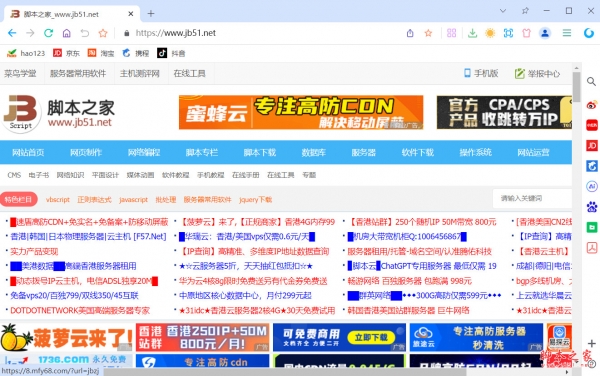Open a new tab with the plus button
600x376 pixels.
[x=151, y=14]
